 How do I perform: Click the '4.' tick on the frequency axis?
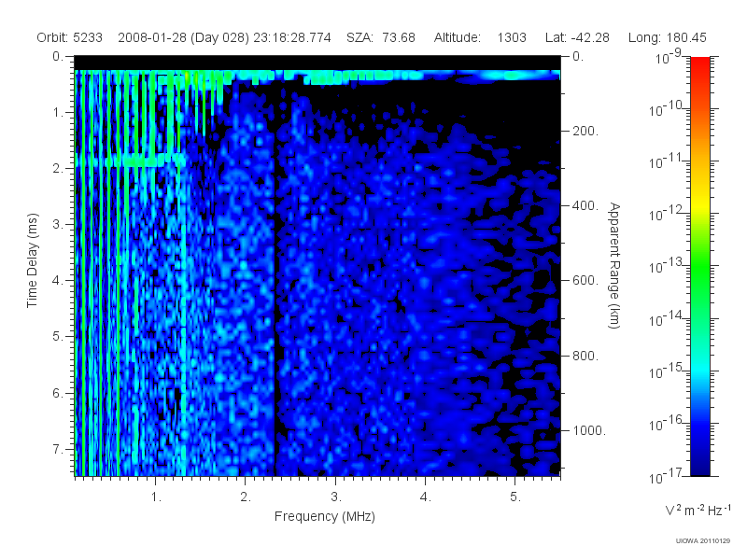426,497
